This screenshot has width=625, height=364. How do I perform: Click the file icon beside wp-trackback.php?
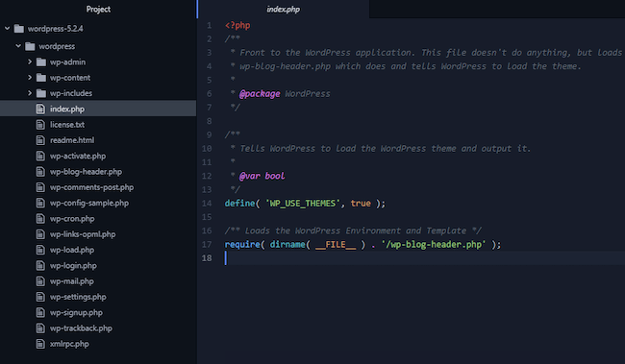coord(40,328)
